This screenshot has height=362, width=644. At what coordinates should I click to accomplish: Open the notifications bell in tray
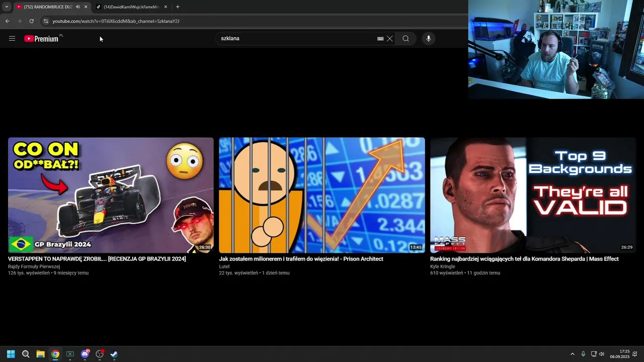(x=635, y=354)
